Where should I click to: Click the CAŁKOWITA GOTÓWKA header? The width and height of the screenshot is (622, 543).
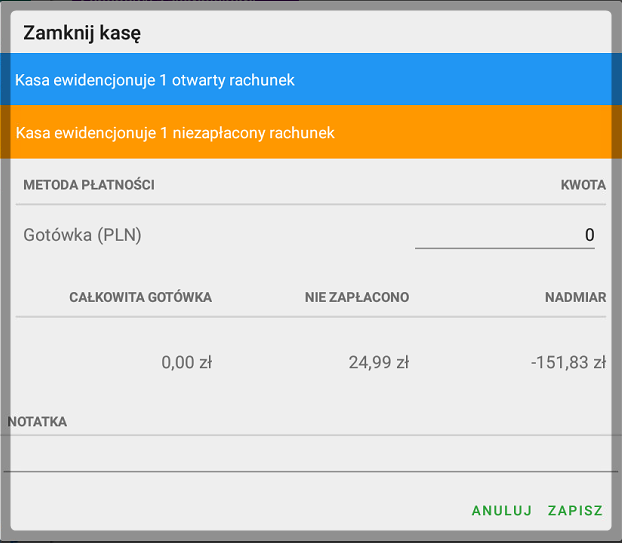point(140,297)
